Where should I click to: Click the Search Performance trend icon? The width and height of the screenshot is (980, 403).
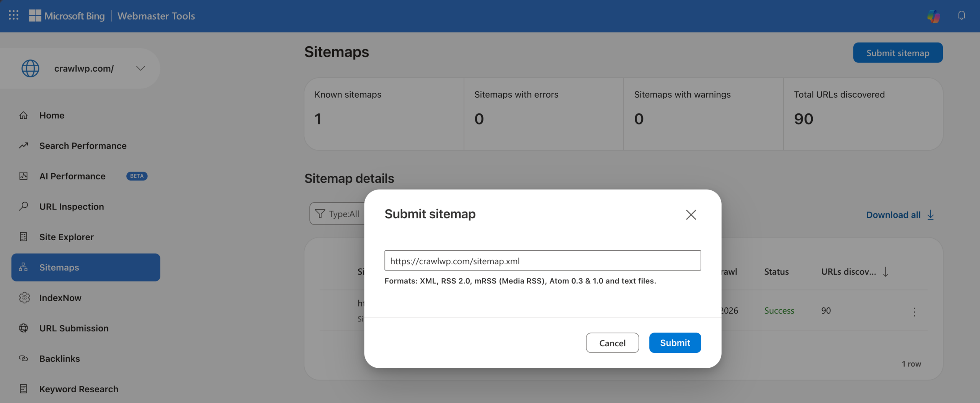pyautogui.click(x=23, y=146)
